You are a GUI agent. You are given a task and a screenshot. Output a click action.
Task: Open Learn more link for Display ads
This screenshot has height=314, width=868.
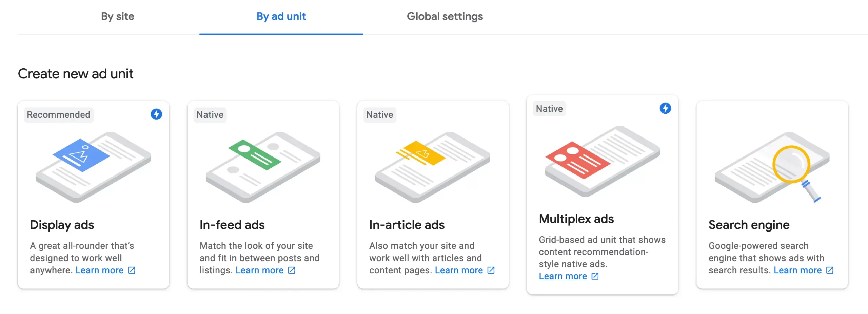tap(99, 270)
